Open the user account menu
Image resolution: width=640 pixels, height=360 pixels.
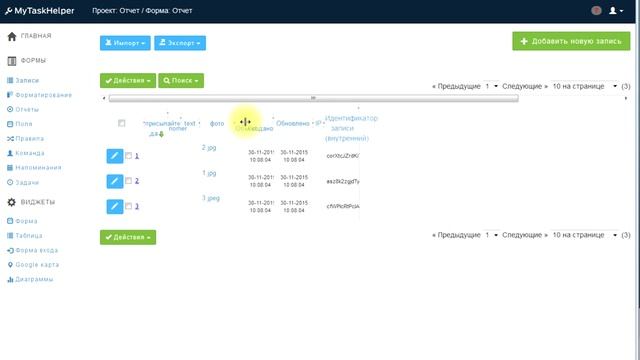616,11
